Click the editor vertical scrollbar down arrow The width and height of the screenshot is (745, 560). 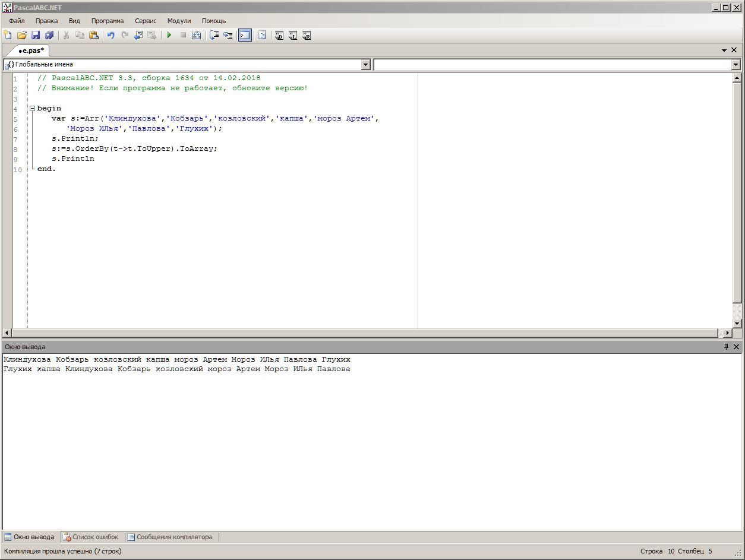[x=737, y=323]
